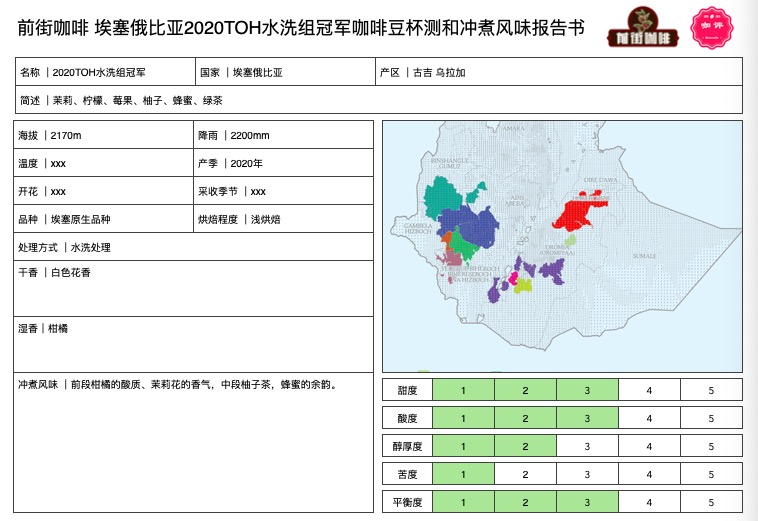Select rating 3 in the 醇厚度 row
Screen dimensions: 758x521
pyautogui.click(x=587, y=446)
